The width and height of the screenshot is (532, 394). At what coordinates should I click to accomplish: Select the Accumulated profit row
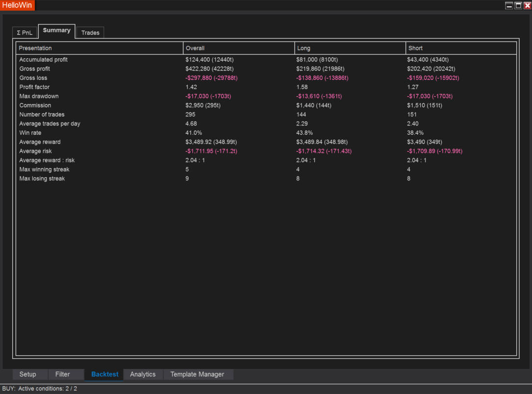(44, 60)
